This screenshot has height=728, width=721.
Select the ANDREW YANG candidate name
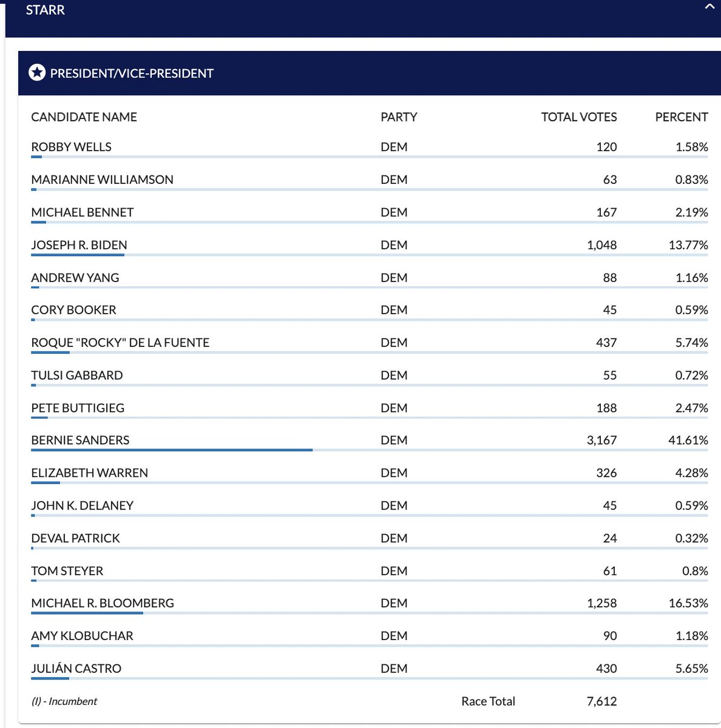[x=75, y=278]
